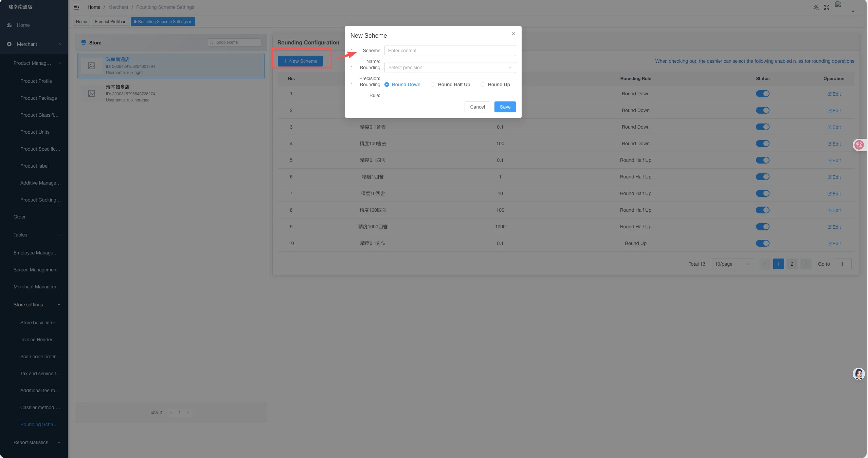868x458 pixels.
Task: Open Product Units in sidebar
Action: pos(35,132)
